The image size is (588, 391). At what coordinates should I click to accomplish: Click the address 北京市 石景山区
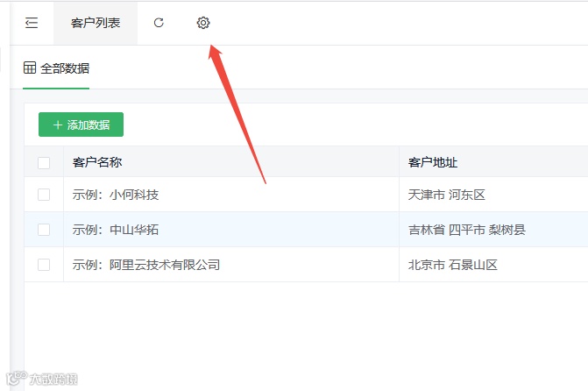[x=453, y=265]
